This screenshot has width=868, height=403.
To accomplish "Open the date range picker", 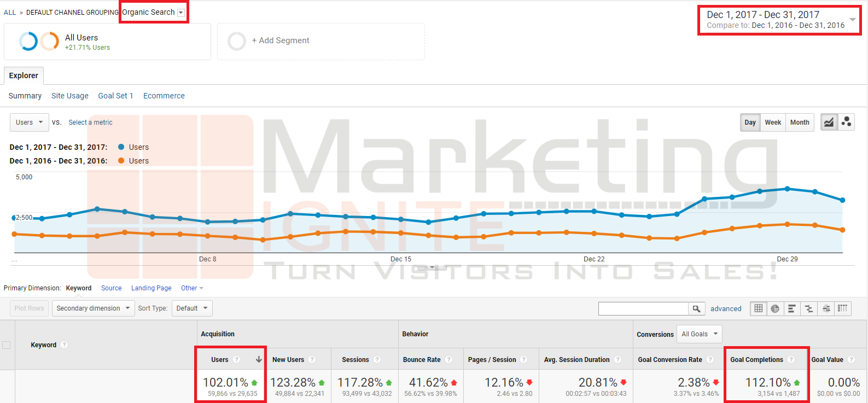I will [x=779, y=20].
